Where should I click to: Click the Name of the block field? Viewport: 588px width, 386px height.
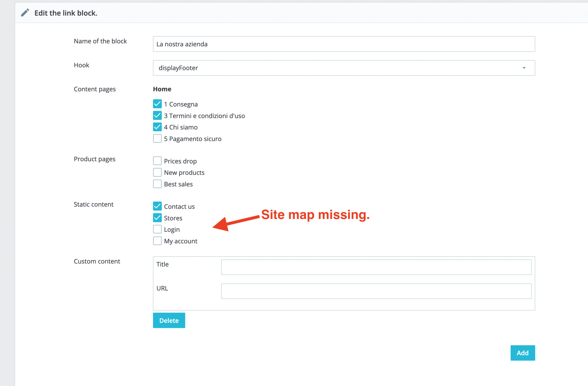(x=344, y=44)
